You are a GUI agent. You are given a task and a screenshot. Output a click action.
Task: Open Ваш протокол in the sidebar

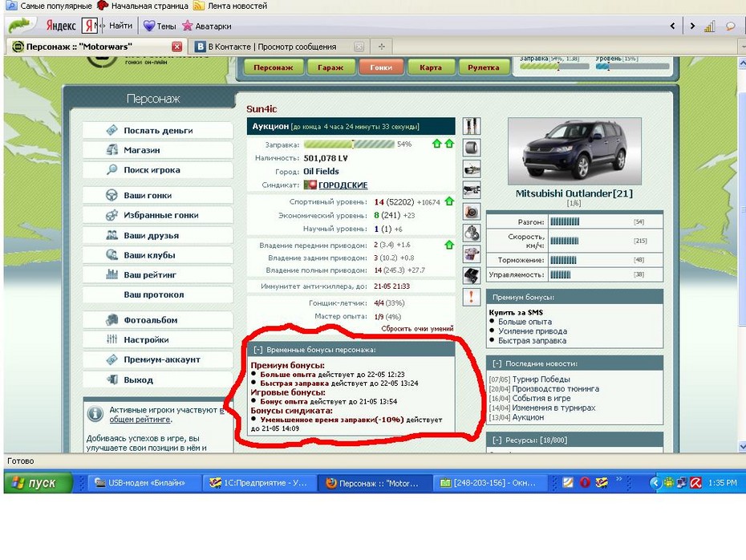tap(158, 294)
